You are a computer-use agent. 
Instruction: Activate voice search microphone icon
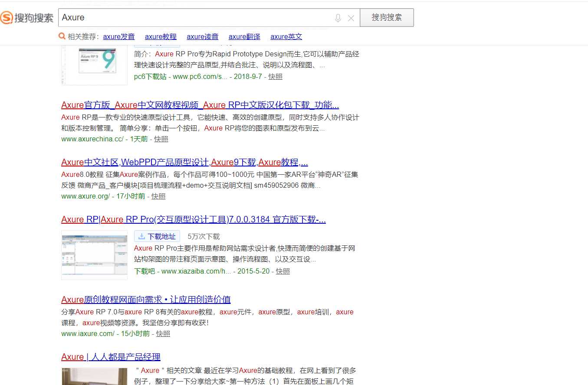point(338,18)
